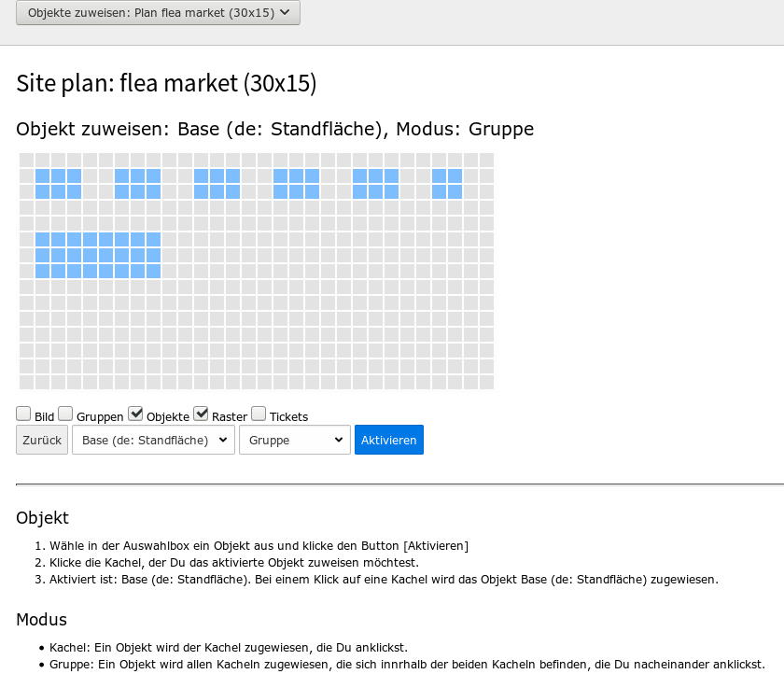Open the Gruppe mode dropdown

(295, 440)
